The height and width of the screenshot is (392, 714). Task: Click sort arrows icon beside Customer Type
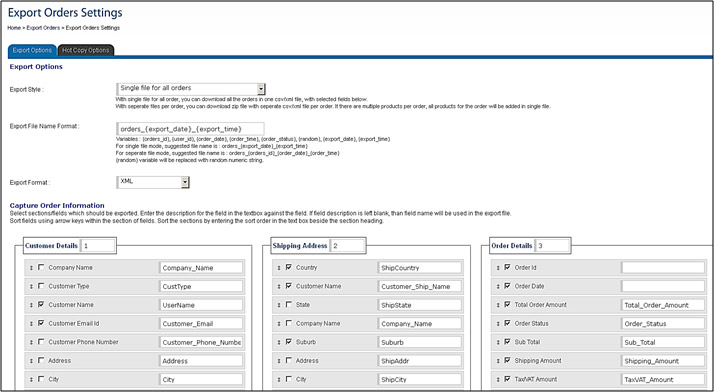click(31, 286)
